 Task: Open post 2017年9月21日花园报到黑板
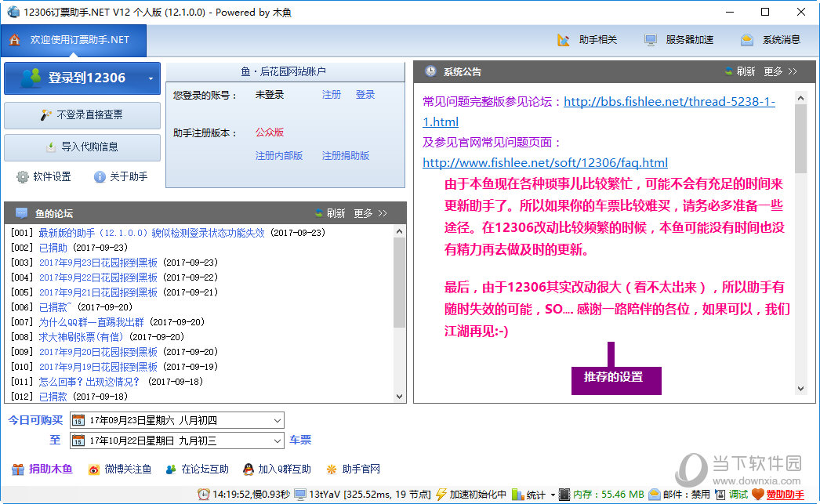[98, 292]
